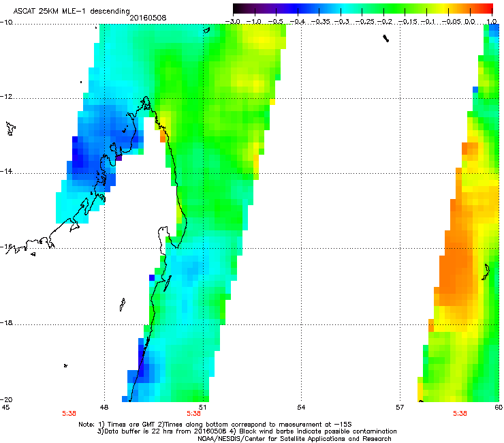Viewport: 504px width, 443px height.
Task: Select the "-0.25" color scale label
Action: 364,22
